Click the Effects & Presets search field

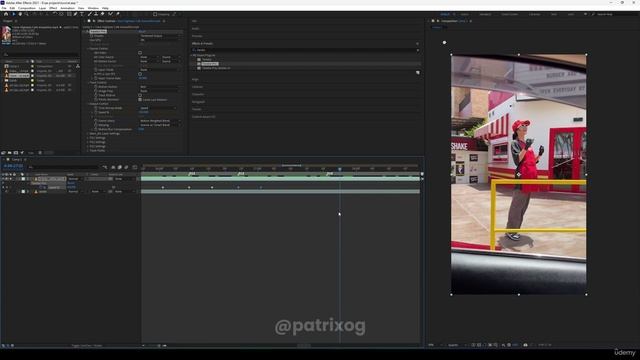coord(305,50)
